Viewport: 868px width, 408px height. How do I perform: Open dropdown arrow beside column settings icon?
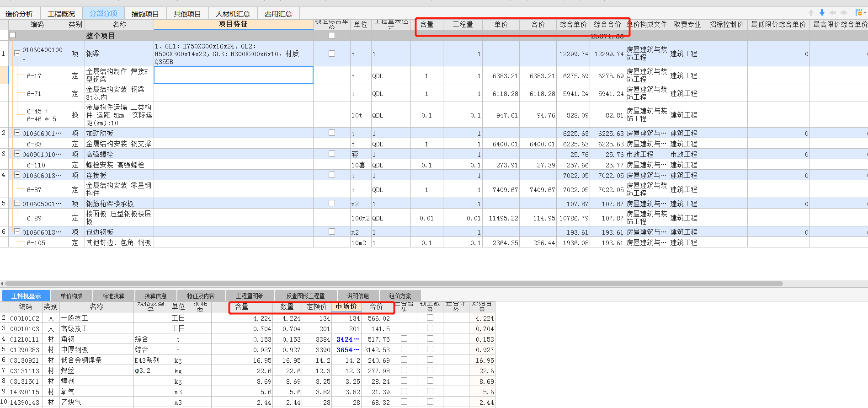point(864,13)
